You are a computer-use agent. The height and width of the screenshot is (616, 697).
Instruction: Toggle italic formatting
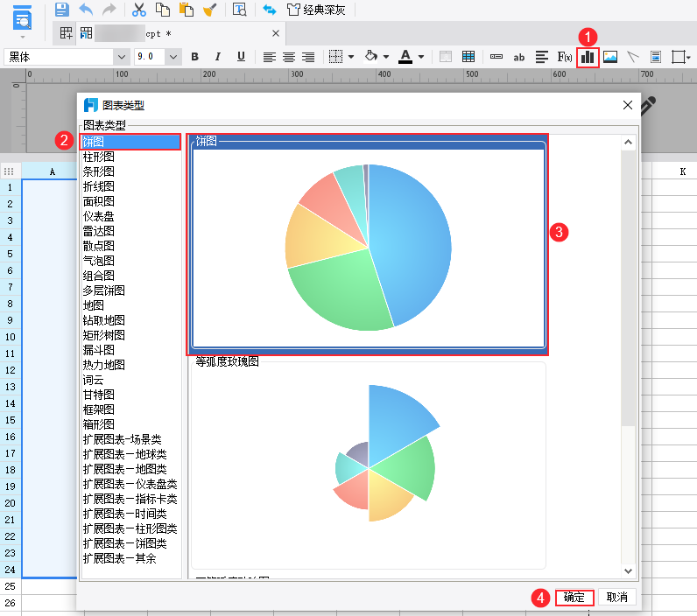(x=218, y=57)
